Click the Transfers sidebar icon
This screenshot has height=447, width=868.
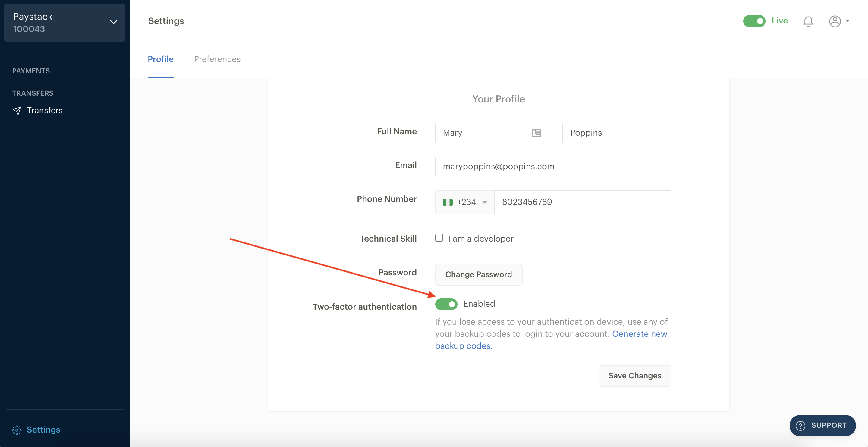click(17, 110)
